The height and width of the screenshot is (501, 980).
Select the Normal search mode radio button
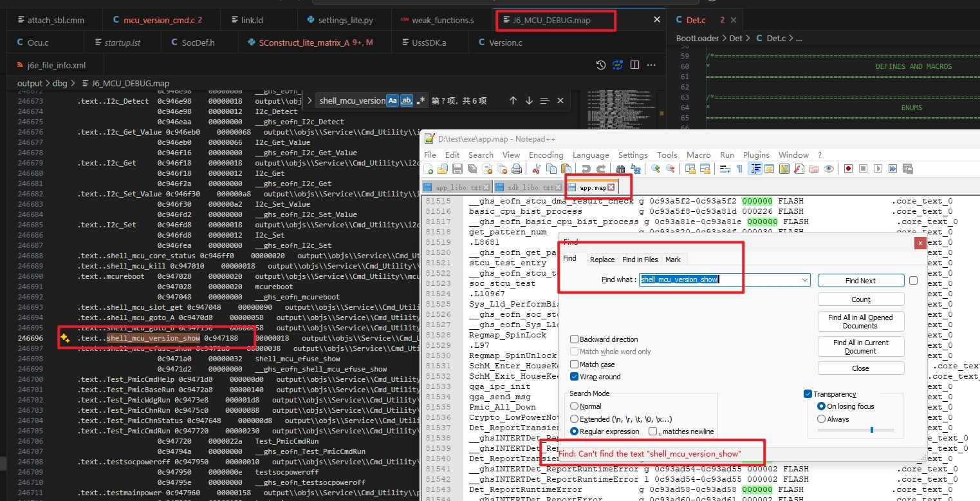click(x=575, y=406)
